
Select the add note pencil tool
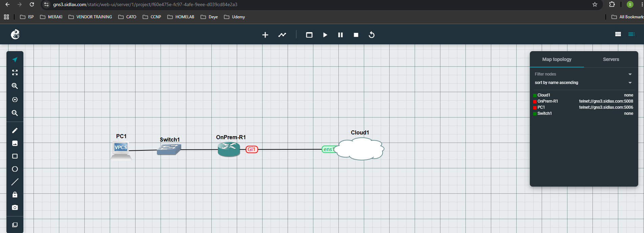click(15, 130)
